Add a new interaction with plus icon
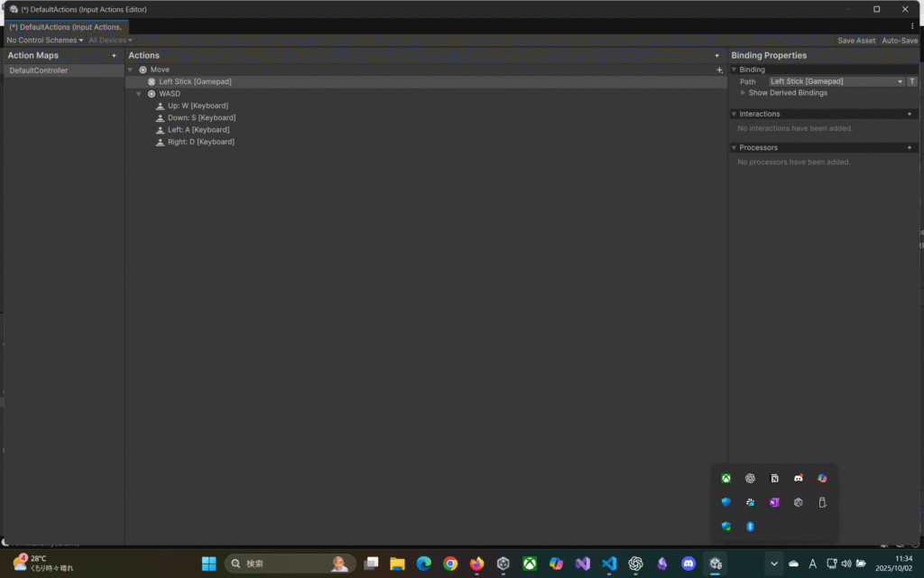This screenshot has width=924, height=578. [909, 114]
